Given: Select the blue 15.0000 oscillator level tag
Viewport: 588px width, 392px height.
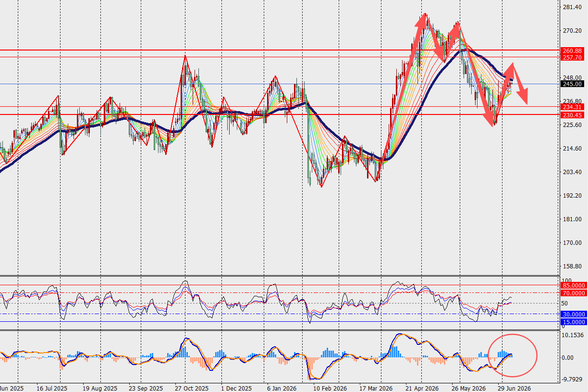Looking at the screenshot, I should pyautogui.click(x=573, y=322).
